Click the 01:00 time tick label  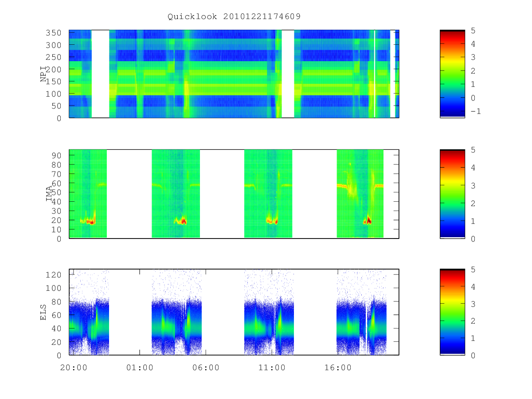click(x=140, y=368)
